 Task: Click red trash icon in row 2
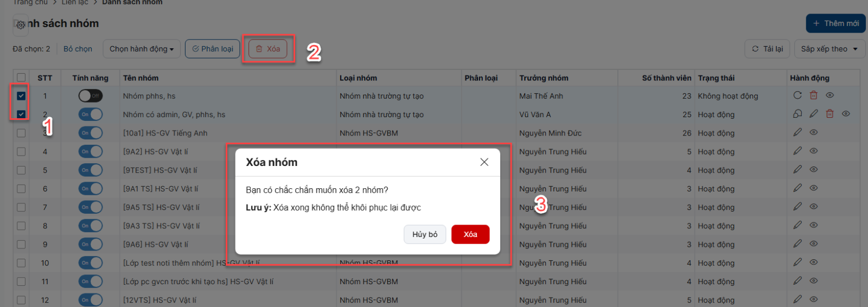pyautogui.click(x=829, y=114)
